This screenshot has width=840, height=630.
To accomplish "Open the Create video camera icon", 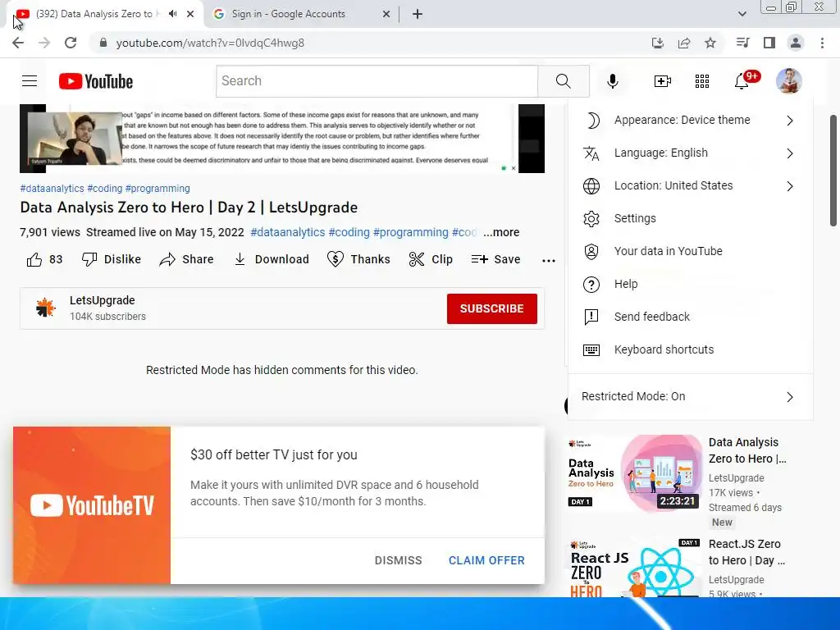I will pyautogui.click(x=663, y=81).
